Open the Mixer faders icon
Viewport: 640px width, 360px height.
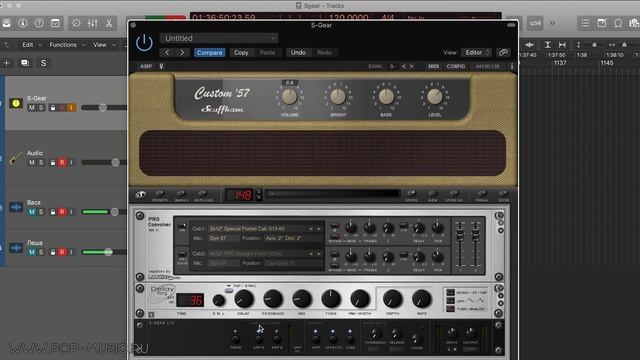point(93,23)
